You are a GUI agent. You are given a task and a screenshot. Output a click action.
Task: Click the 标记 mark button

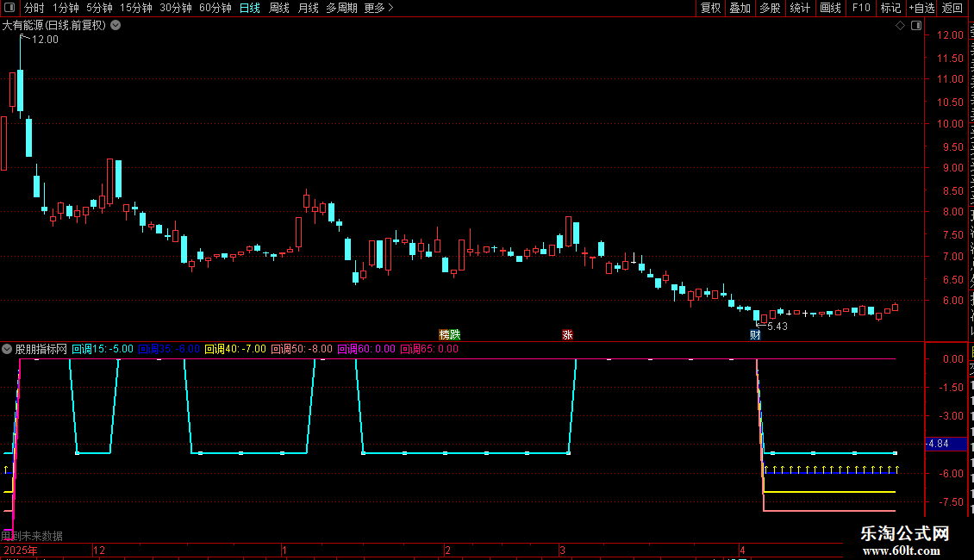[x=890, y=8]
